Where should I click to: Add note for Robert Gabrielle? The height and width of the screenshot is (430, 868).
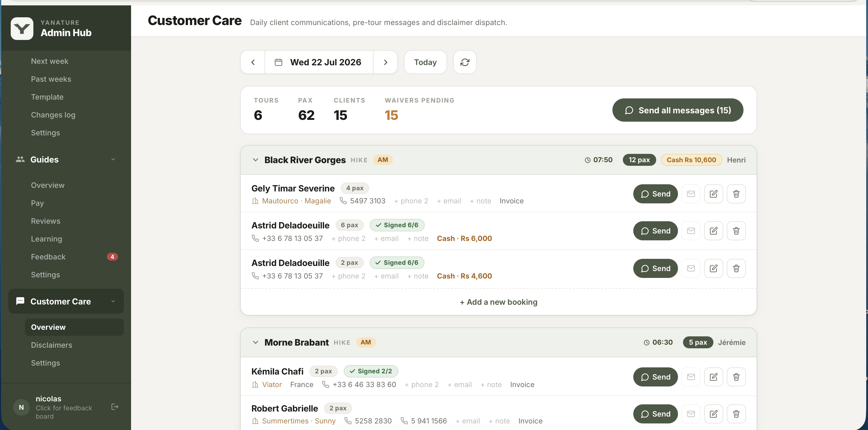point(499,421)
